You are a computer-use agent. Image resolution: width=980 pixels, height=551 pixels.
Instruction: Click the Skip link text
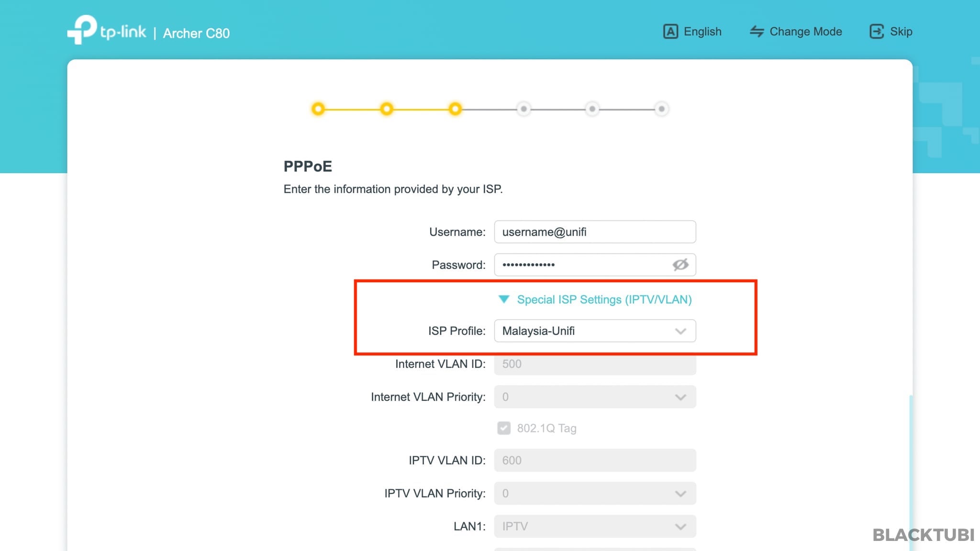901,32
